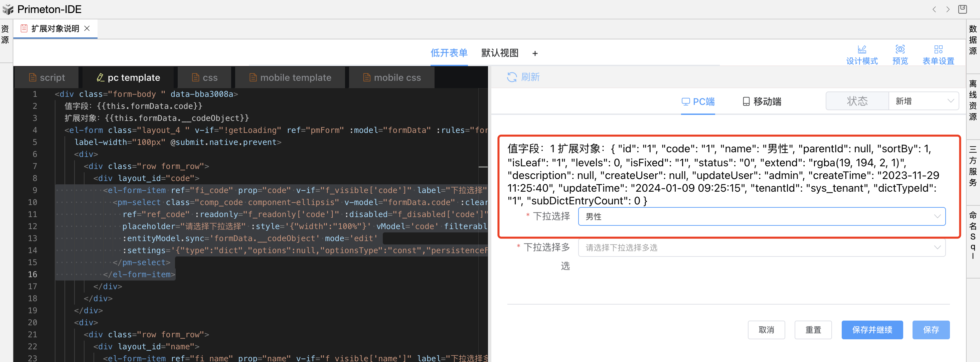This screenshot has height=362, width=980.
Task: Open form settings icon
Action: click(938, 49)
